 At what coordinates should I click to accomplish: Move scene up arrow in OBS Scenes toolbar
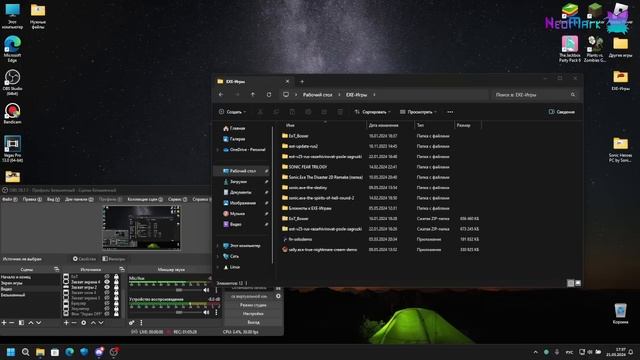click(31, 323)
